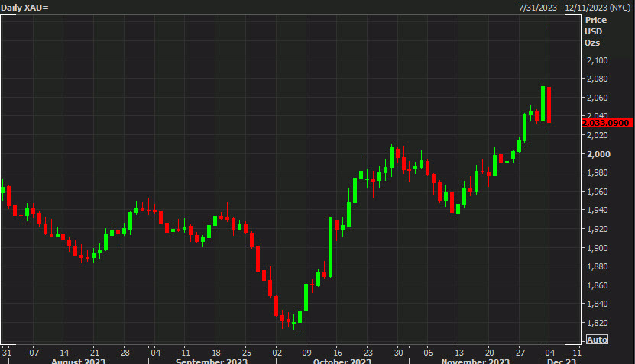Click the 18 September date tick

(216, 353)
